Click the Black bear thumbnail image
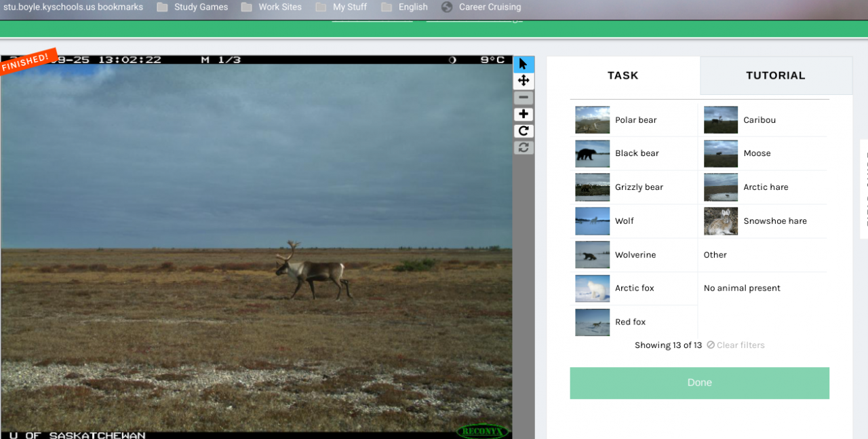This screenshot has width=868, height=439. tap(592, 153)
